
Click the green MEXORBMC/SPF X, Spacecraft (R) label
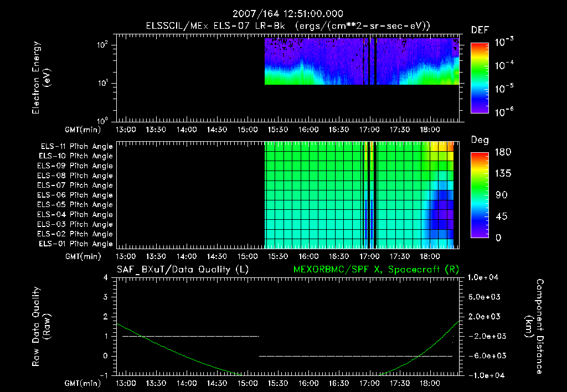(x=376, y=270)
